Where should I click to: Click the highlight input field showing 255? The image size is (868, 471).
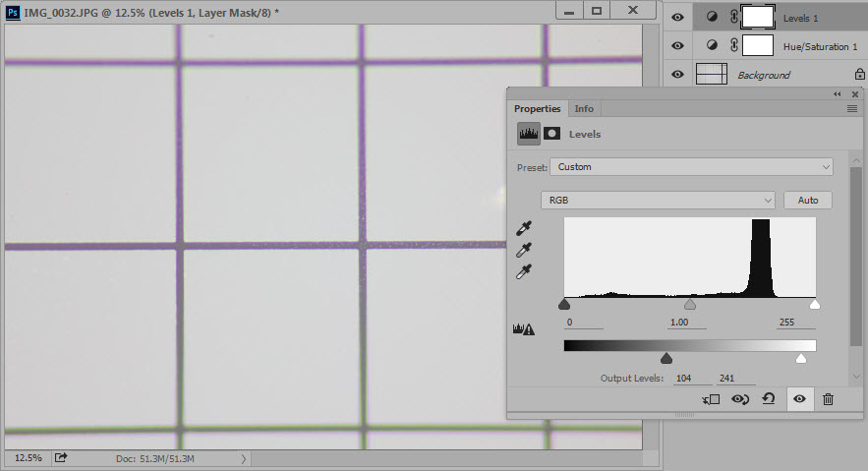tap(795, 323)
